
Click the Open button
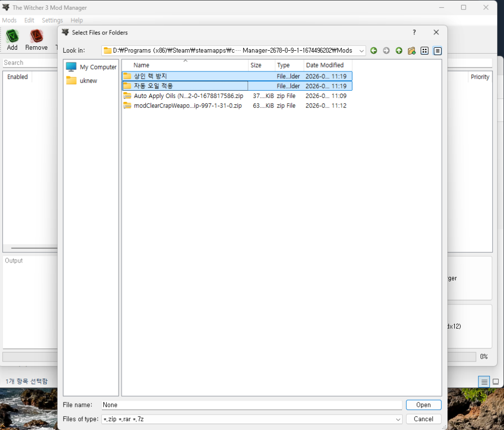pyautogui.click(x=423, y=405)
